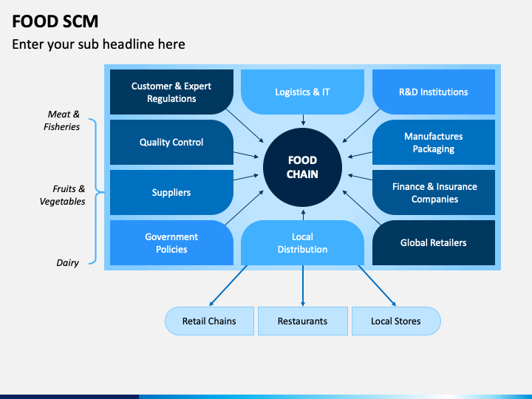
Task: Click the Local Stores shape
Action: pyautogui.click(x=396, y=321)
